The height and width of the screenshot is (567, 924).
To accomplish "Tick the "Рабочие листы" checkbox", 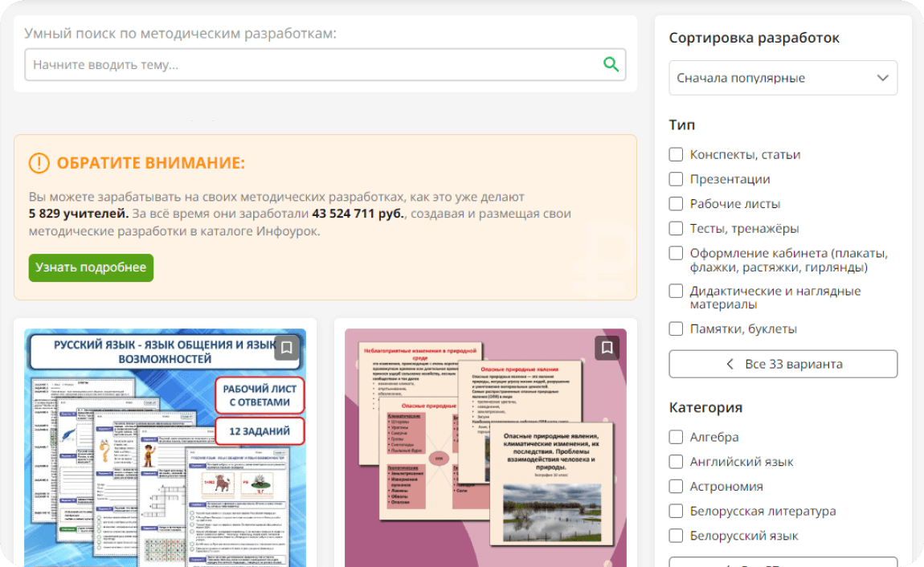I will (677, 204).
